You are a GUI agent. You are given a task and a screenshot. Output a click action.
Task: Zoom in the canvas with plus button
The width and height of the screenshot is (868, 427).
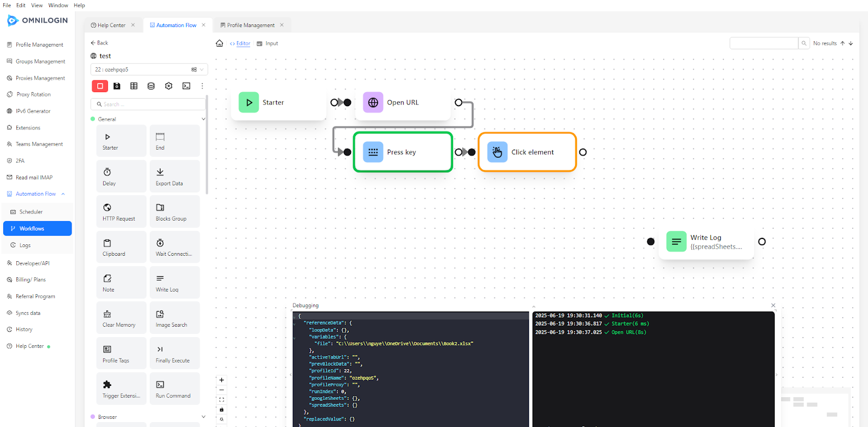click(221, 380)
